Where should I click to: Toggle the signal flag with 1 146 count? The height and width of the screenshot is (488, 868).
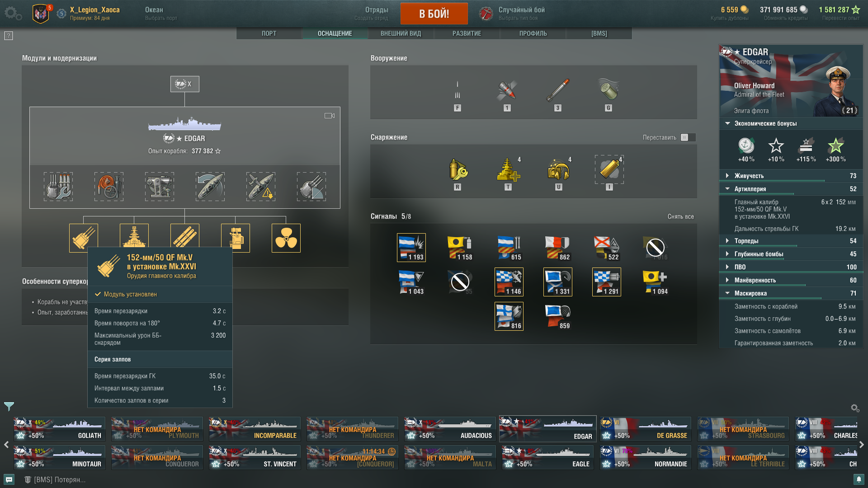coord(509,282)
